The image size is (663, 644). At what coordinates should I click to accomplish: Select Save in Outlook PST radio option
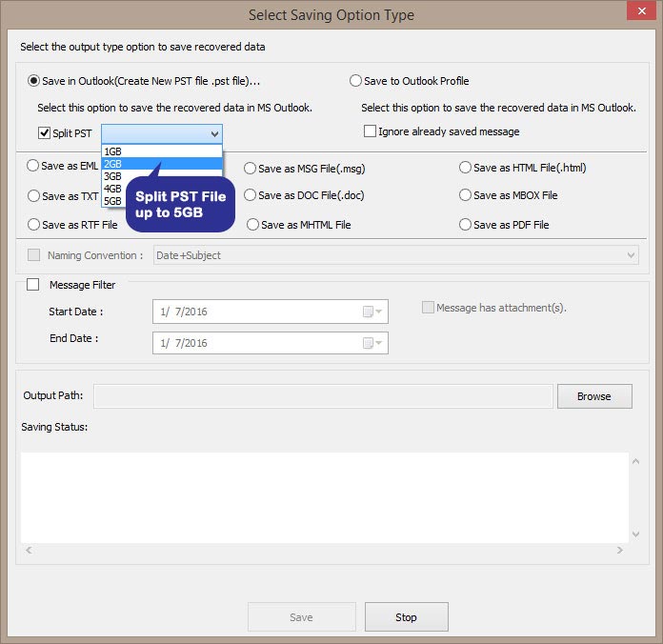35,81
